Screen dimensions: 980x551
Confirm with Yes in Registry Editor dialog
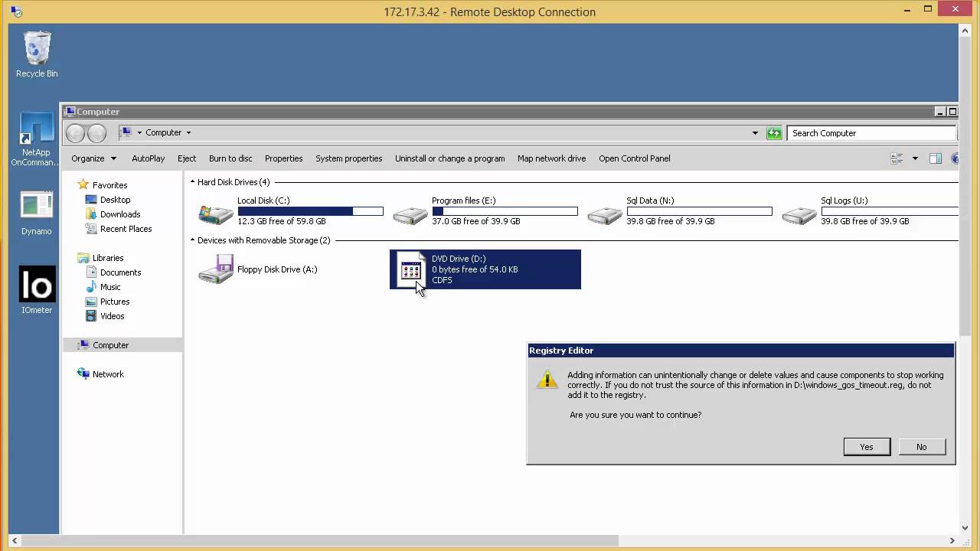tap(867, 447)
